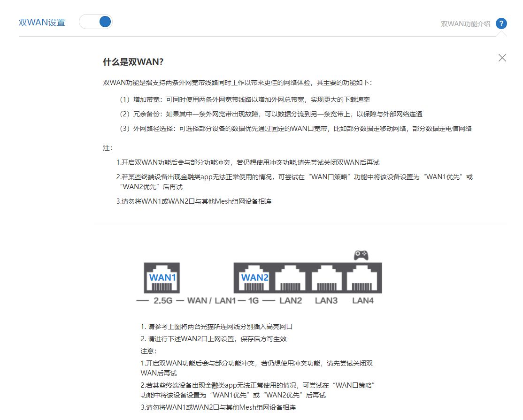
Task: Click the 1G speed label
Action: (254, 301)
